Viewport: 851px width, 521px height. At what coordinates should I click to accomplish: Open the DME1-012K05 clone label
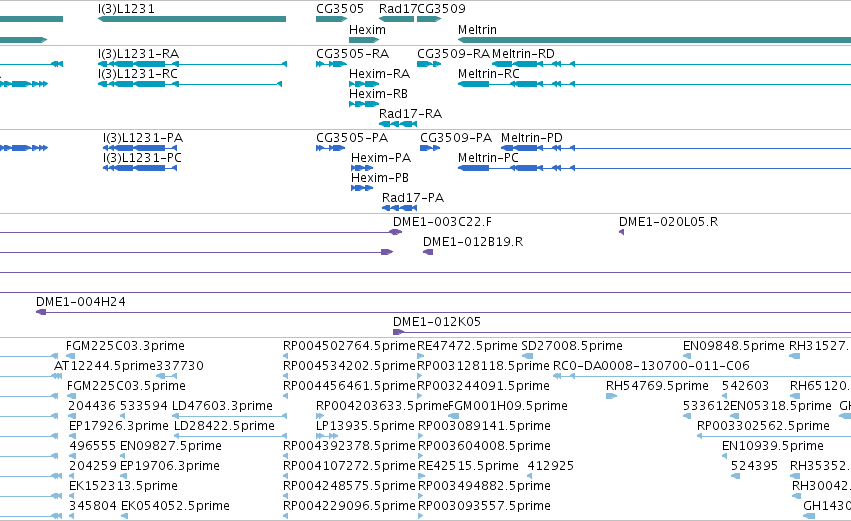pos(437,322)
